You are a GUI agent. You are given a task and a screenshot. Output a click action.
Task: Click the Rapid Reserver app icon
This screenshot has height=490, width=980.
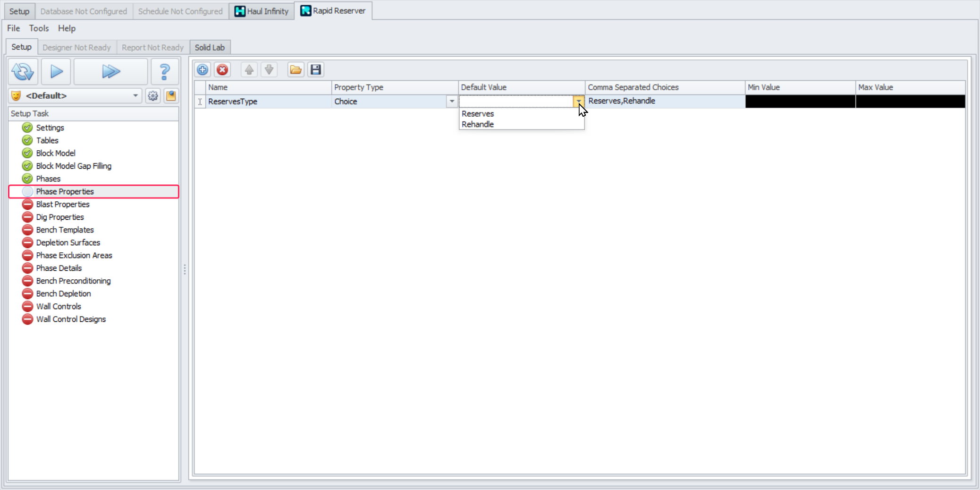click(306, 10)
